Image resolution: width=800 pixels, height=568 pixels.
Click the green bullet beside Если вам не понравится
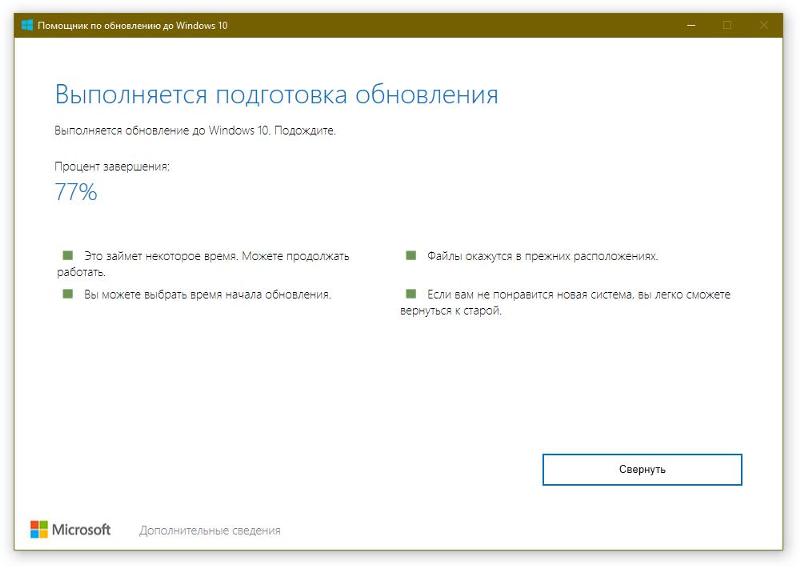411,293
